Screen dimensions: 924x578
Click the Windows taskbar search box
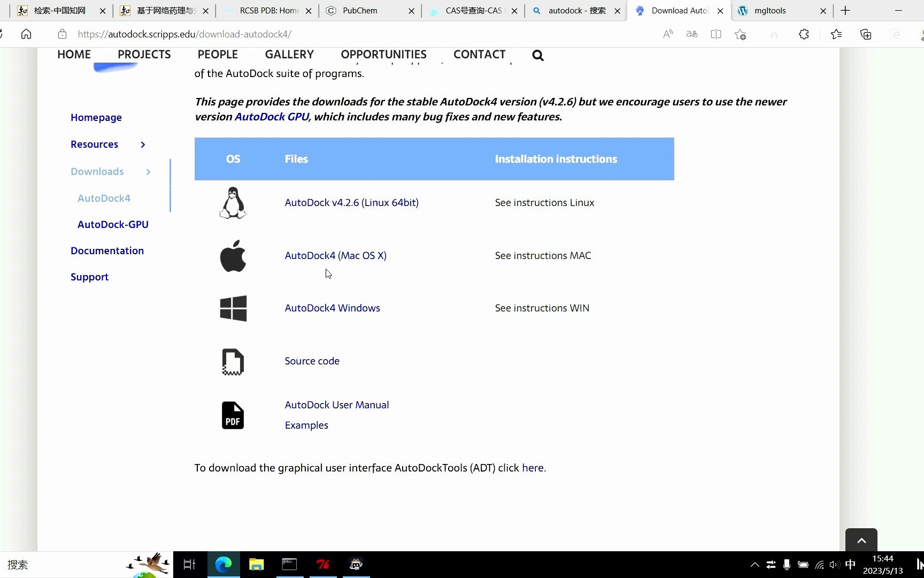(87, 565)
